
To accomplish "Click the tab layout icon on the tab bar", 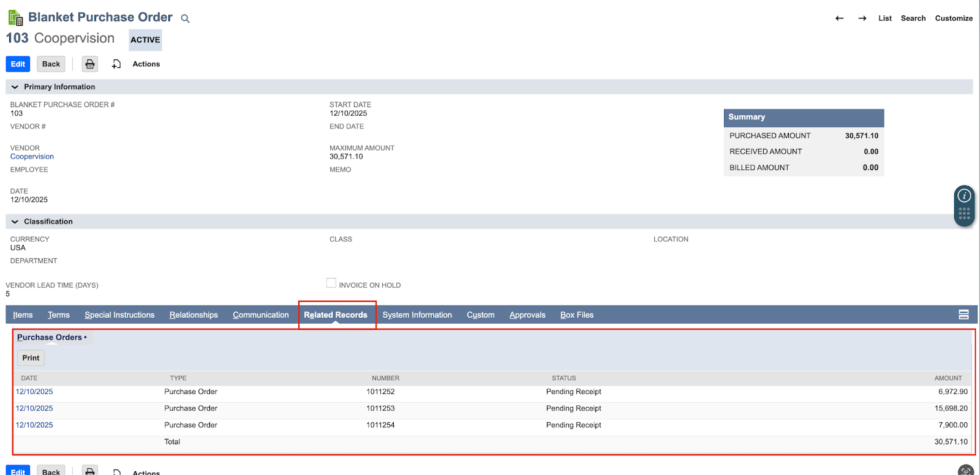I will point(963,315).
